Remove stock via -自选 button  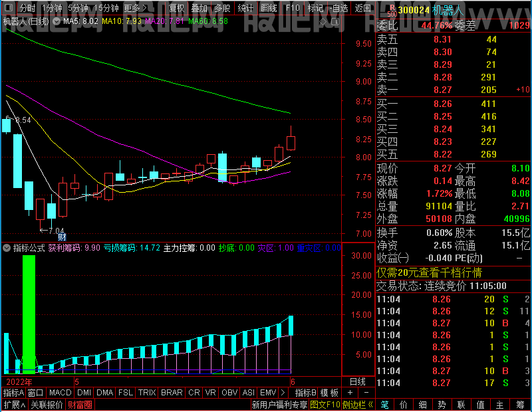point(338,8)
